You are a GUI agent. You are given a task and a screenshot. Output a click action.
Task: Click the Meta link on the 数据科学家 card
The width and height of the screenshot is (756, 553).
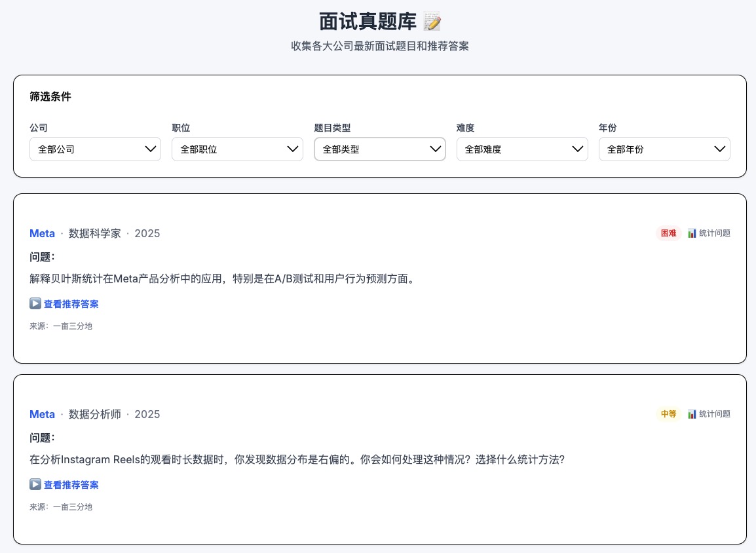tap(42, 233)
